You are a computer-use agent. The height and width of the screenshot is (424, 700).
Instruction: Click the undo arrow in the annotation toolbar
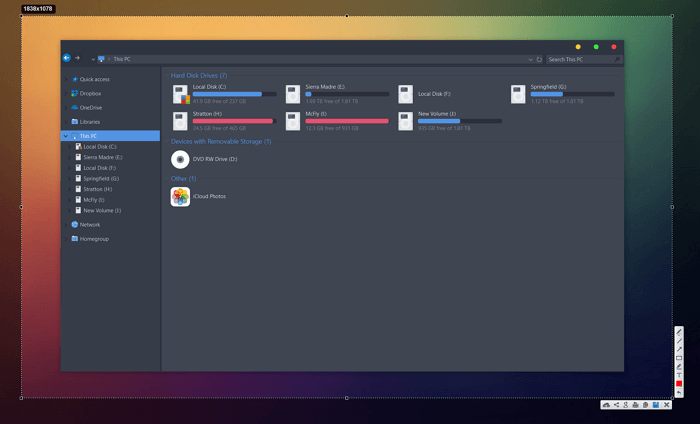coord(679,393)
